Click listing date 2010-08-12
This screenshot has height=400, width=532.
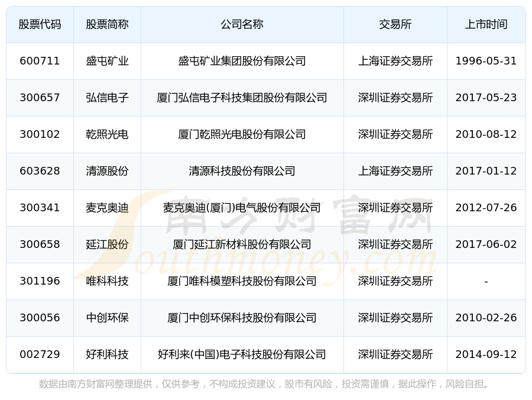click(x=486, y=134)
